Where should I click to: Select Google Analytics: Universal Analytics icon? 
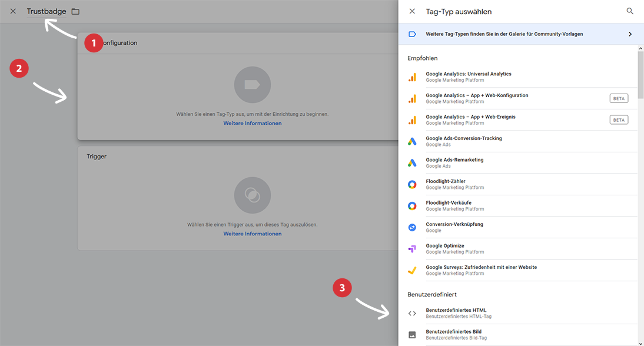point(412,77)
